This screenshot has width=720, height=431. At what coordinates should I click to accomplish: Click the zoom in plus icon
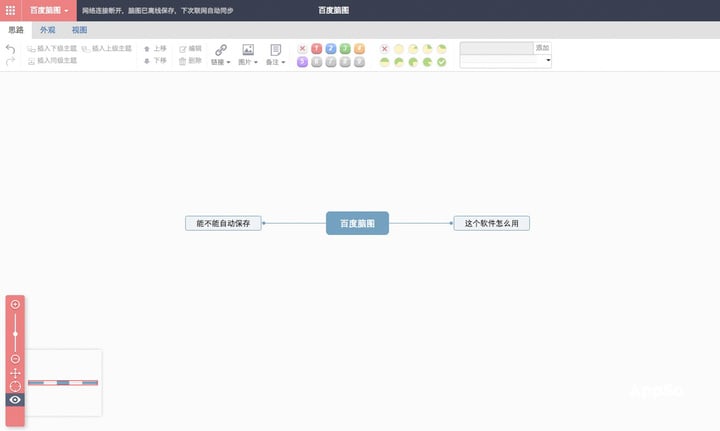15,304
